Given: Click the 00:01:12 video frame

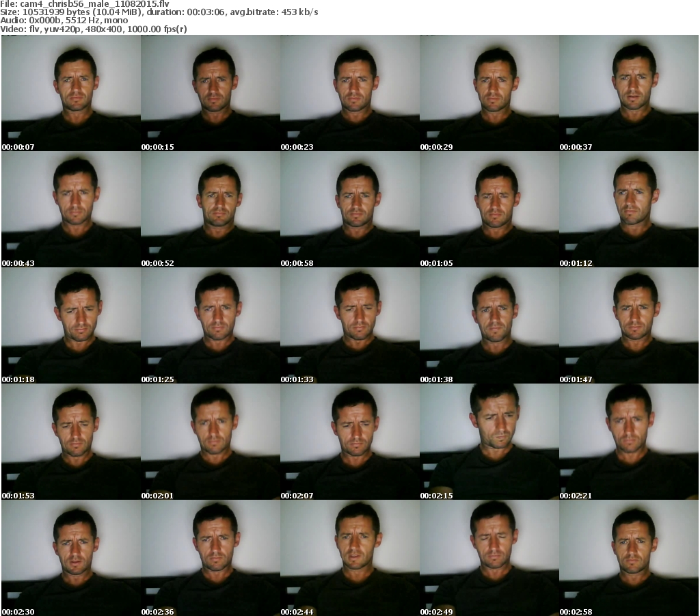Looking at the screenshot, I should (x=629, y=209).
